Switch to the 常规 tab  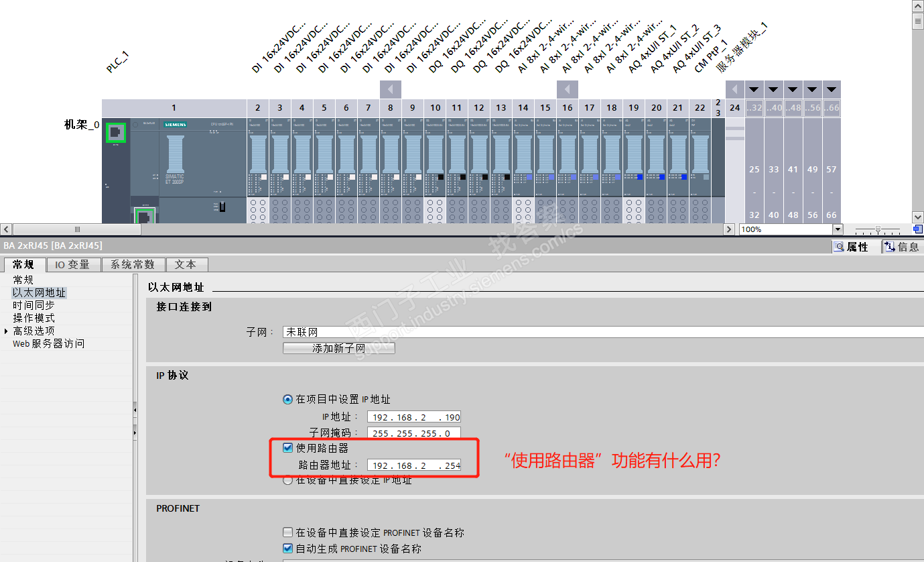(x=24, y=265)
